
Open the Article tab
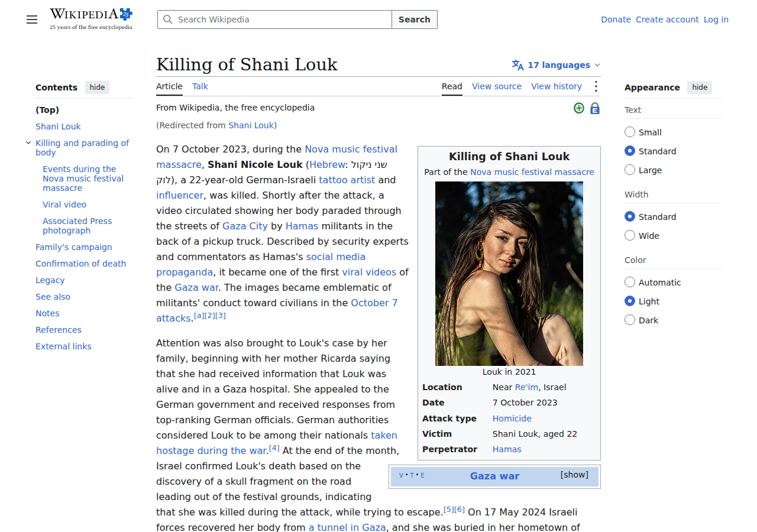[x=169, y=86]
